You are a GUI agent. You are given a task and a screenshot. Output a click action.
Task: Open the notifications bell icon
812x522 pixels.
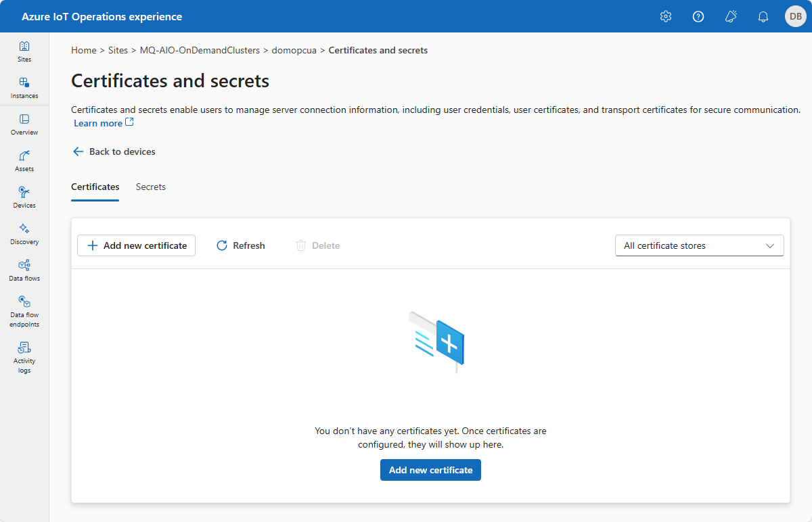(763, 16)
